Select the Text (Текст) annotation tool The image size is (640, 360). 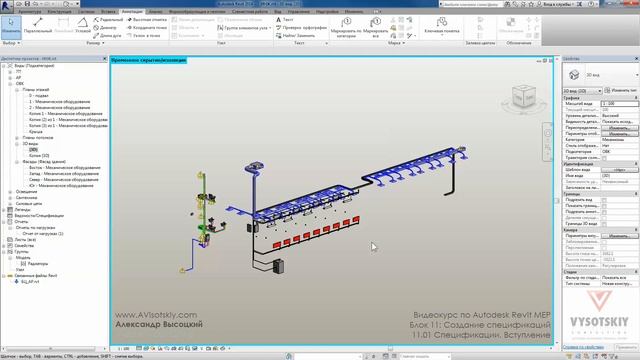(x=285, y=20)
